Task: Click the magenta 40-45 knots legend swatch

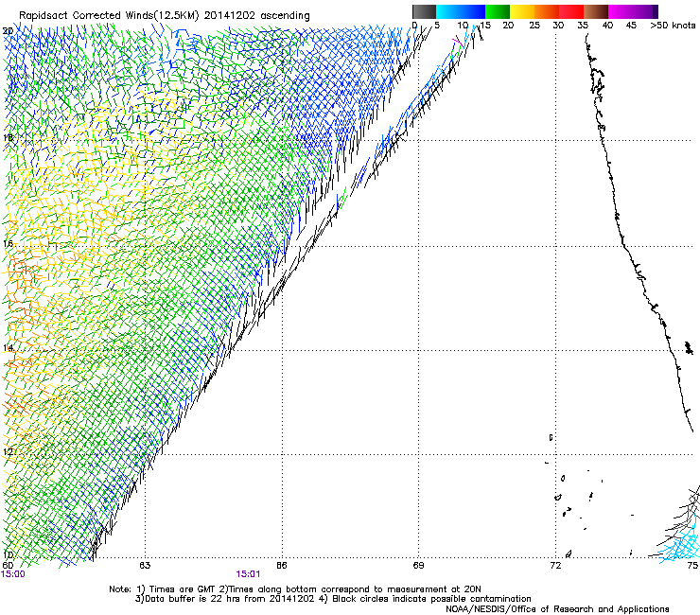Action: click(x=621, y=11)
